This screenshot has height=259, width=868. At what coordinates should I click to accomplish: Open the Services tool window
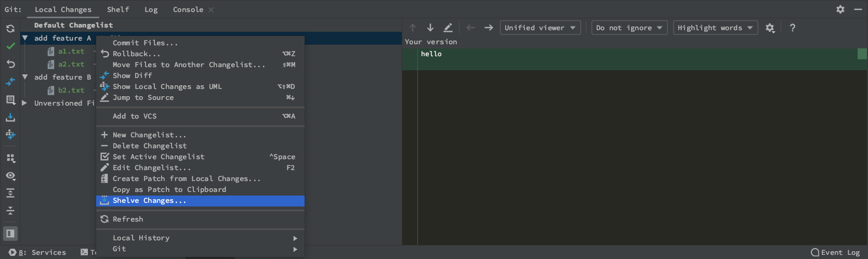[x=37, y=252]
